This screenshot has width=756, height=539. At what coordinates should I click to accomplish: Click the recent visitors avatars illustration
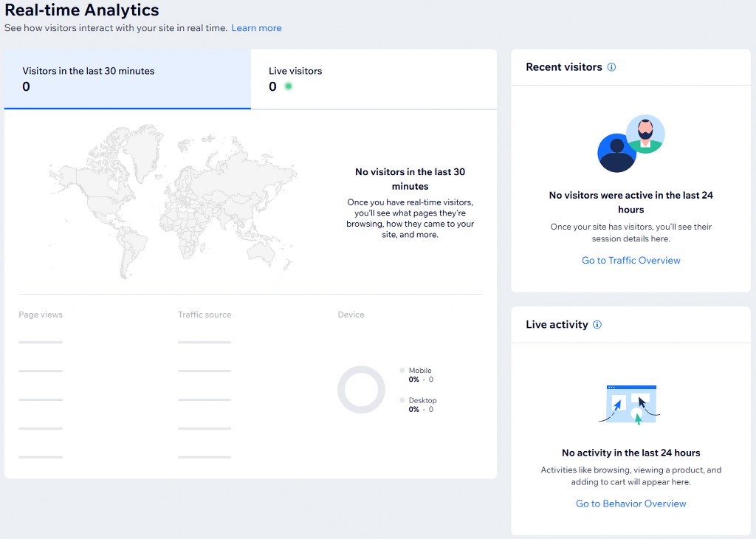[x=631, y=143]
